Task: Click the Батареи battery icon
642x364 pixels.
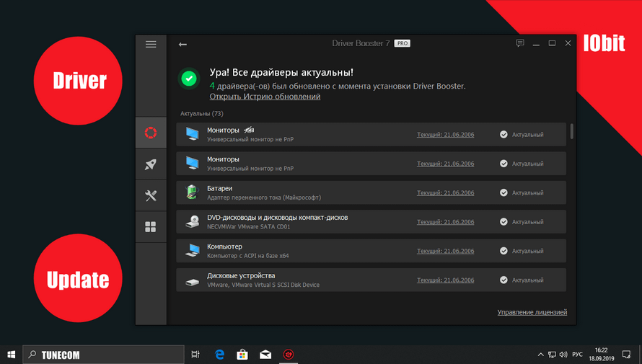Action: 192,192
